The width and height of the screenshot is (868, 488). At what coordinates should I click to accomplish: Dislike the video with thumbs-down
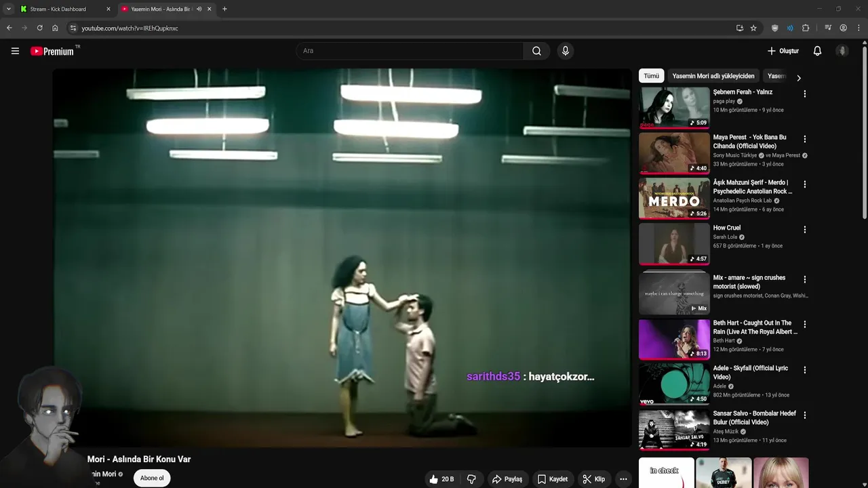coord(471,479)
